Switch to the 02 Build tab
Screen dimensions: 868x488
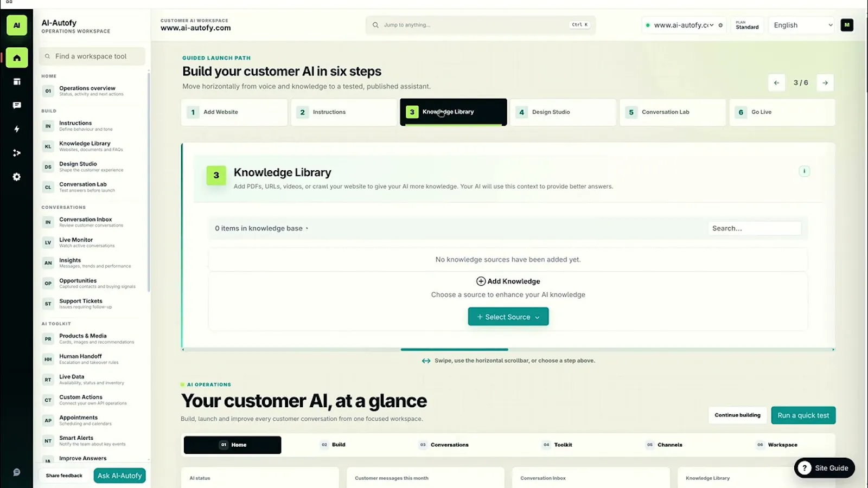pos(333,445)
